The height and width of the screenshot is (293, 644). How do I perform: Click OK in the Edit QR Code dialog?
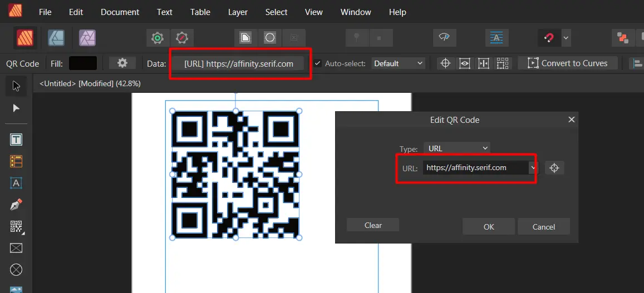click(488, 226)
